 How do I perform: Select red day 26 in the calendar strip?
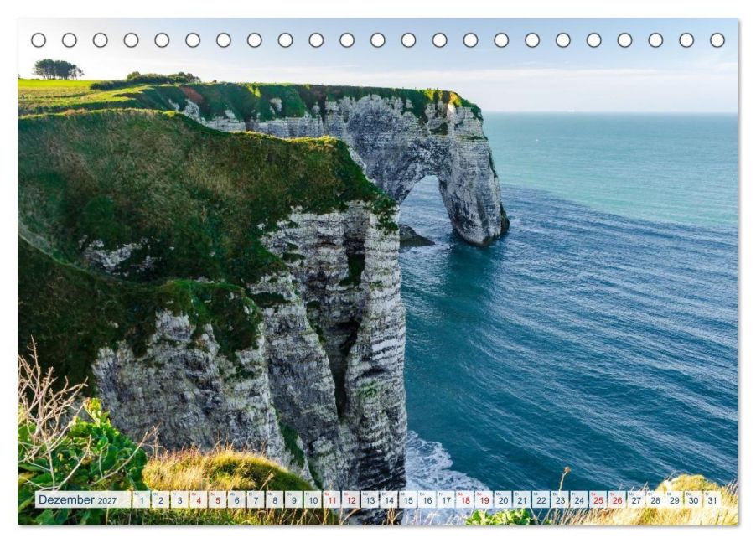pyautogui.click(x=618, y=500)
